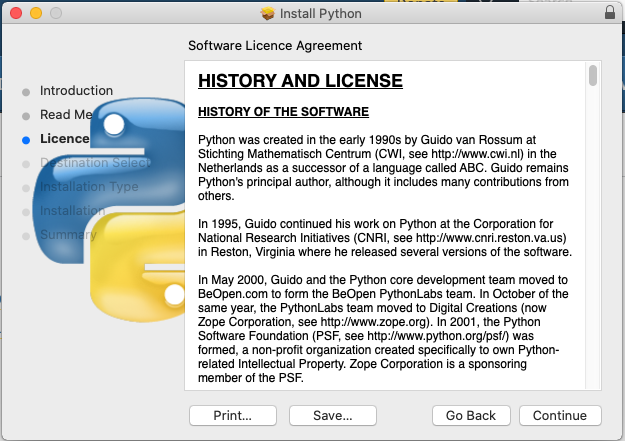Close the installer with the red button
Image resolution: width=625 pixels, height=441 pixels.
click(16, 13)
